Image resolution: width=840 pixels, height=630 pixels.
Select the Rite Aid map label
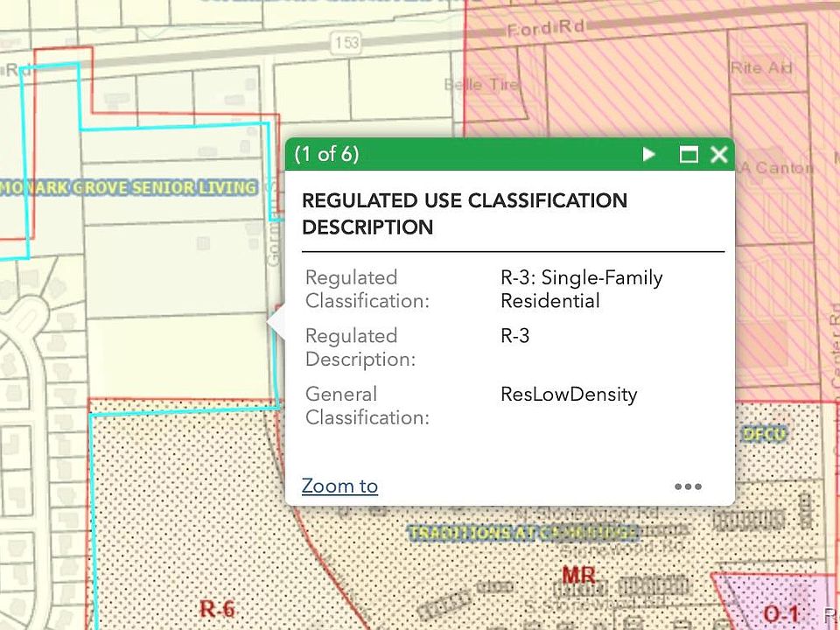point(760,67)
